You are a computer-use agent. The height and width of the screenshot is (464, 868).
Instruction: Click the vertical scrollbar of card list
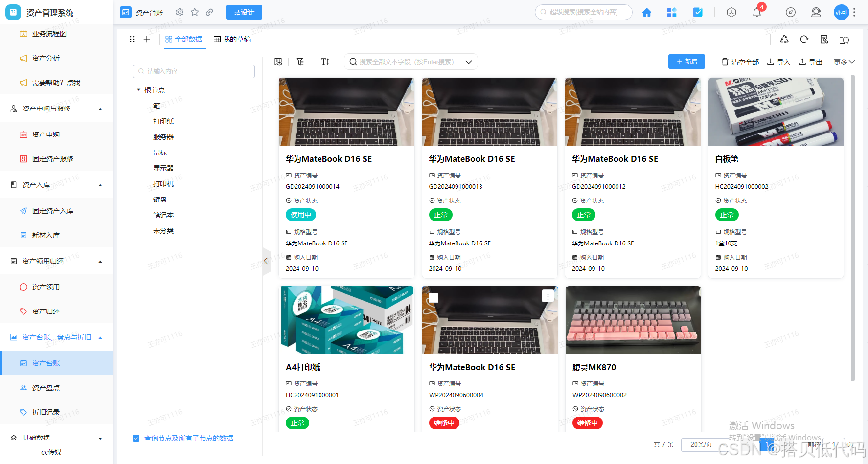[x=853, y=228]
